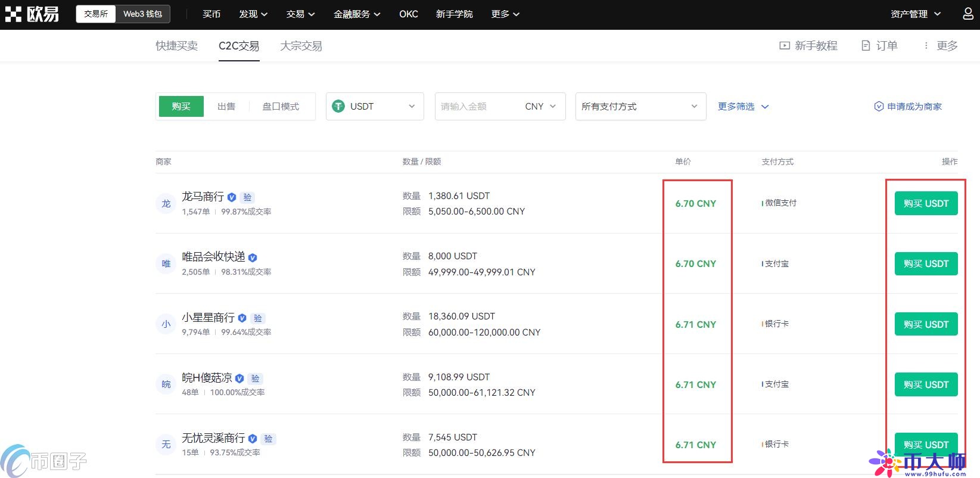Image resolution: width=980 pixels, height=478 pixels.
Task: Open the 买币 menu item
Action: point(211,14)
